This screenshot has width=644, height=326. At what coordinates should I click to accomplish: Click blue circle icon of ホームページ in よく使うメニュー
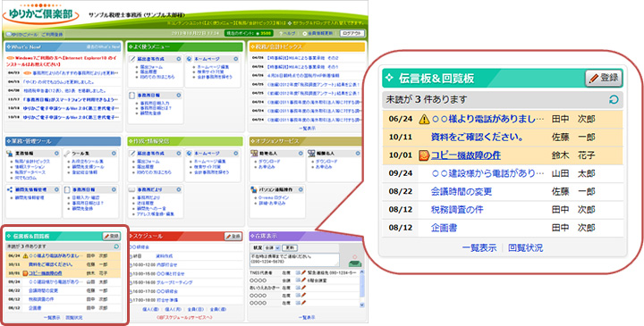click(236, 59)
